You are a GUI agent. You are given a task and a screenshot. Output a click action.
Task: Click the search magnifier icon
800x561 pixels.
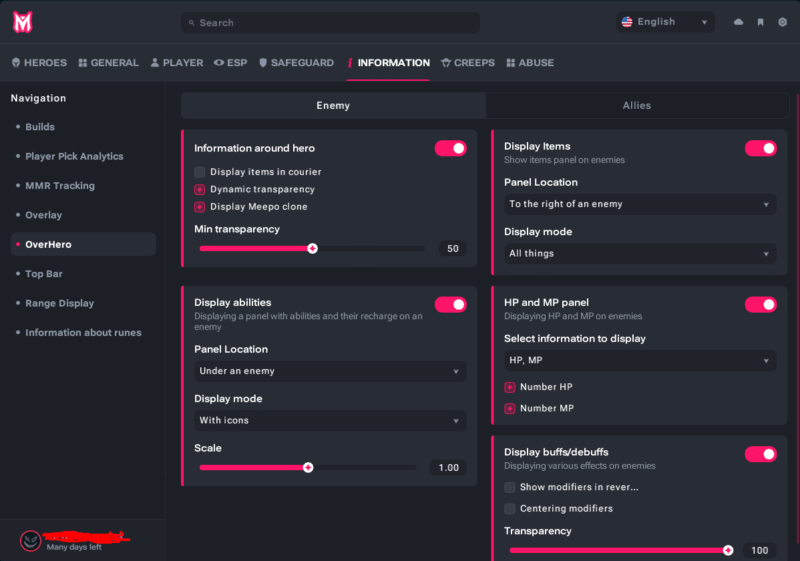point(191,23)
